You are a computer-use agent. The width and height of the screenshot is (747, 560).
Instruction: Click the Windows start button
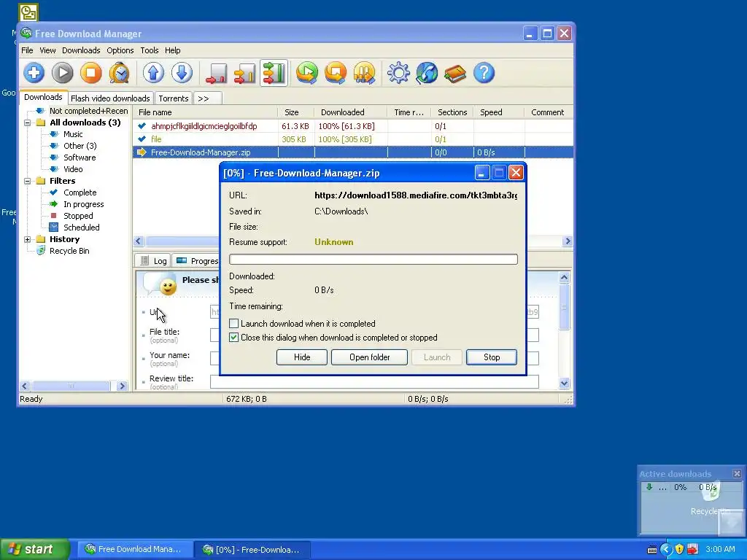34,550
